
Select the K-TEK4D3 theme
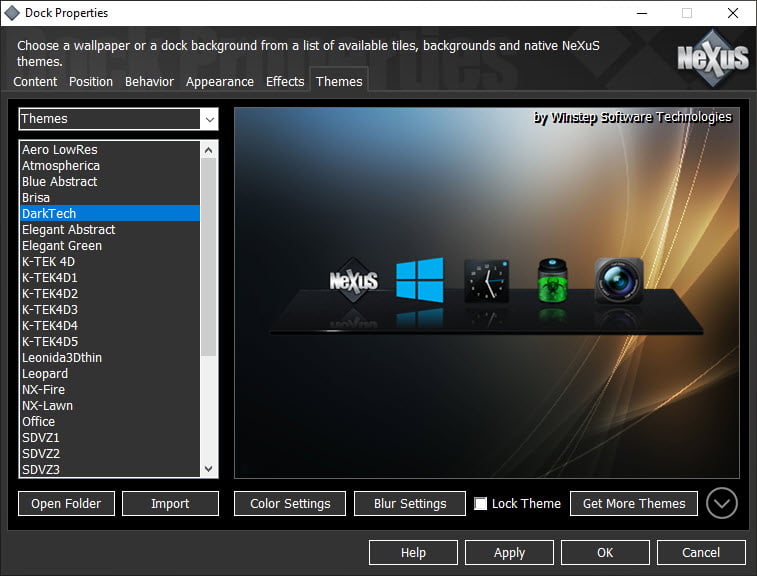pos(110,309)
